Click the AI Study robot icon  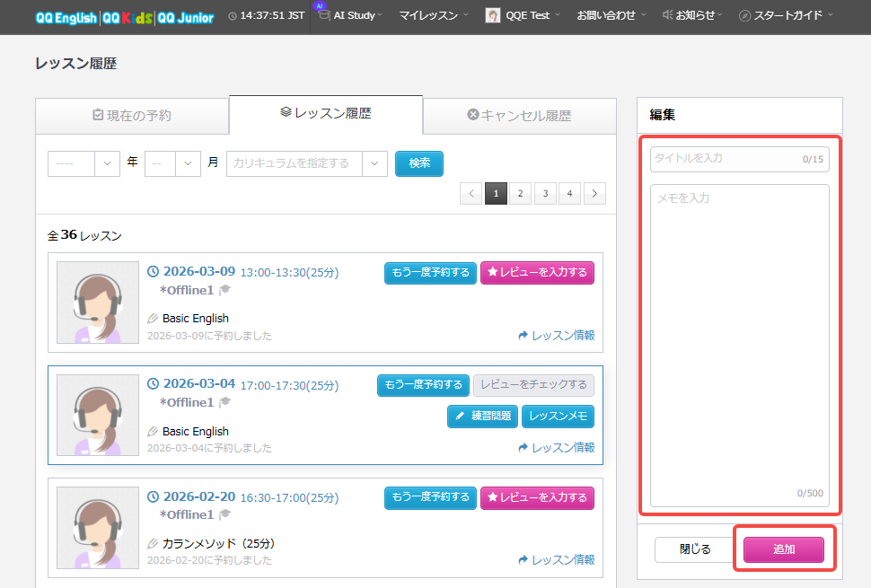[x=323, y=13]
